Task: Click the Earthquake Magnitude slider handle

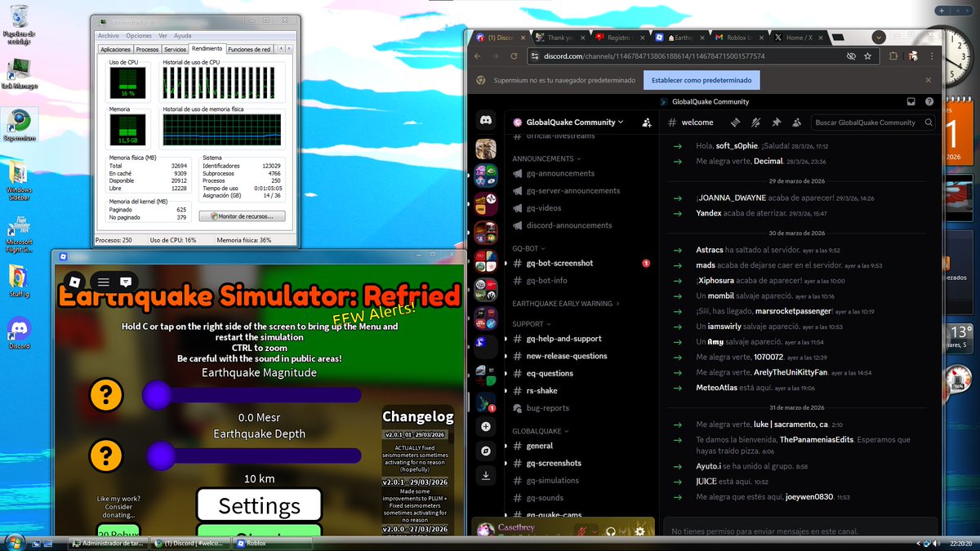Action: [157, 395]
